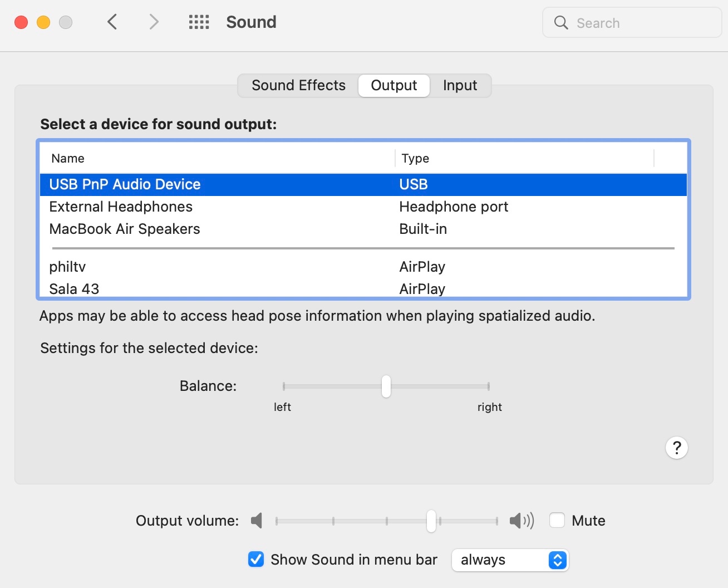Close the Sound preferences window
Screen dimensions: 728x588
[21, 22]
